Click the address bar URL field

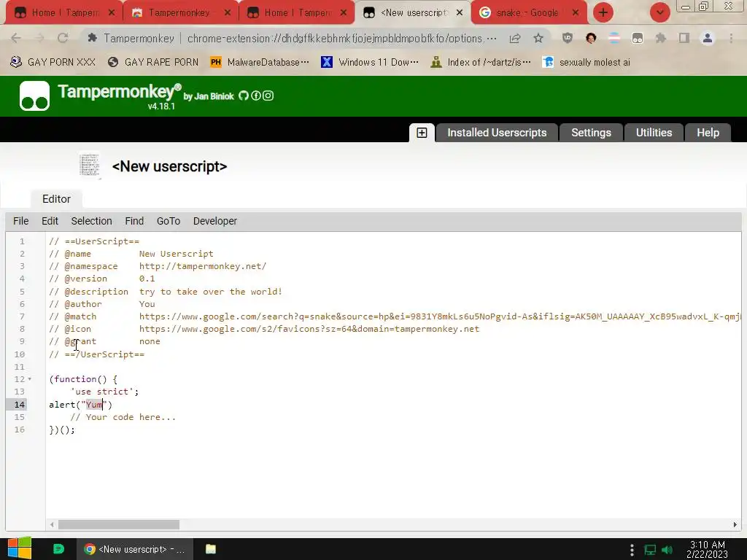(341, 38)
